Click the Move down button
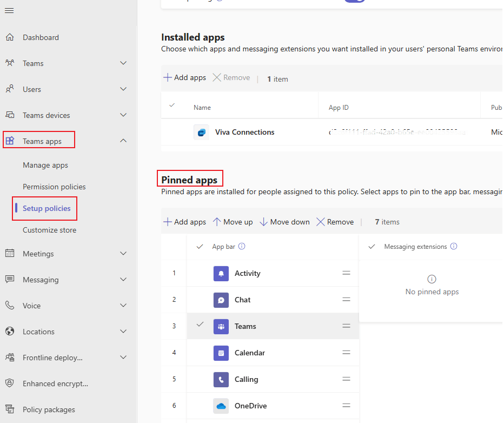This screenshot has height=423, width=504. tap(284, 221)
